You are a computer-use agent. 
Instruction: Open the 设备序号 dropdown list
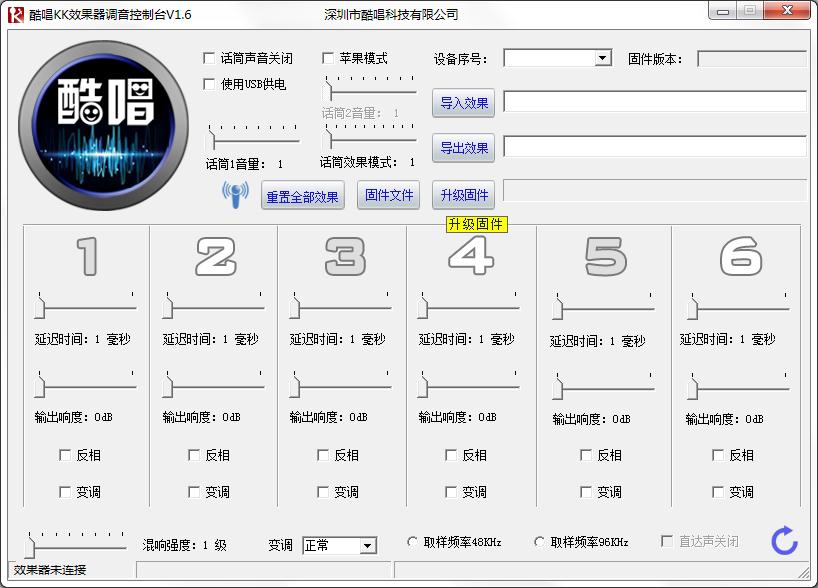point(602,58)
